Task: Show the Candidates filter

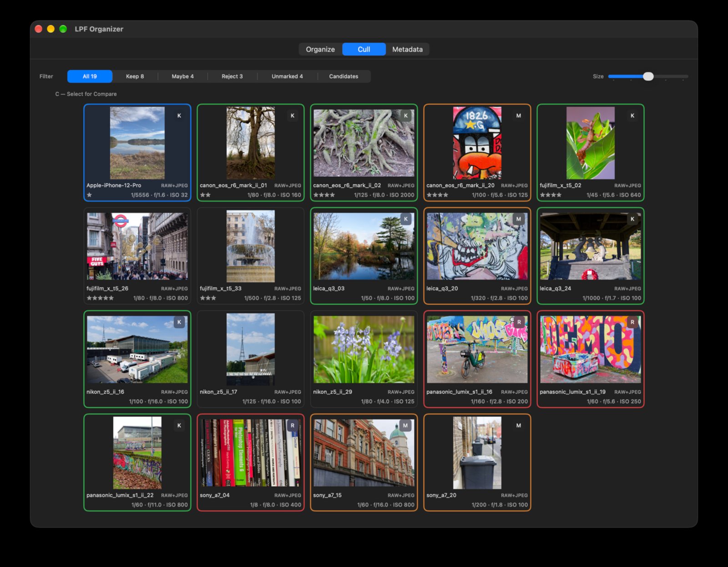Action: [x=344, y=76]
